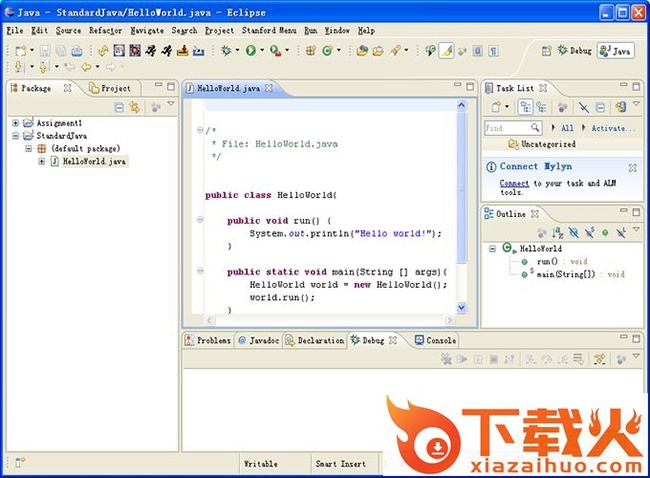Viewport: 650px width, 478px height.
Task: Switch to the Project tab
Action: [110, 88]
